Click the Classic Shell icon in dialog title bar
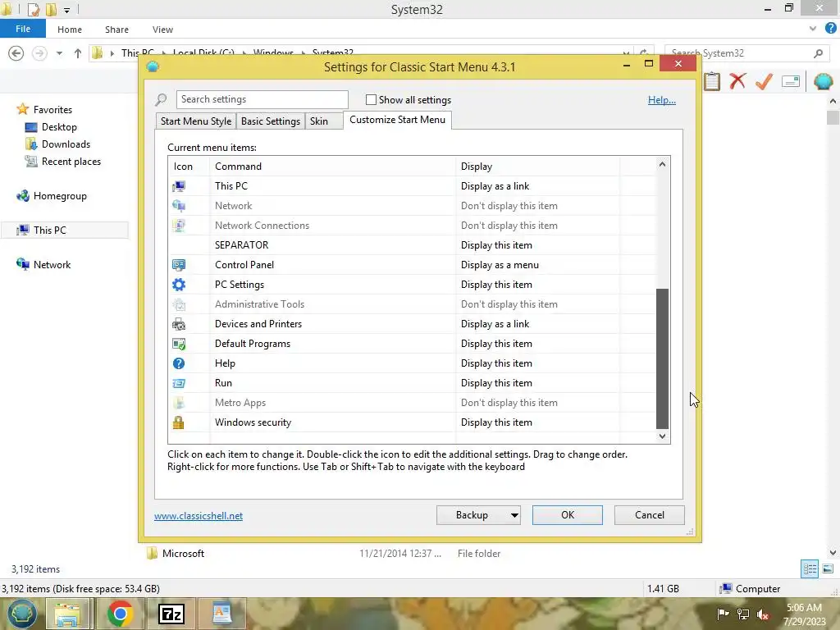 tap(153, 66)
